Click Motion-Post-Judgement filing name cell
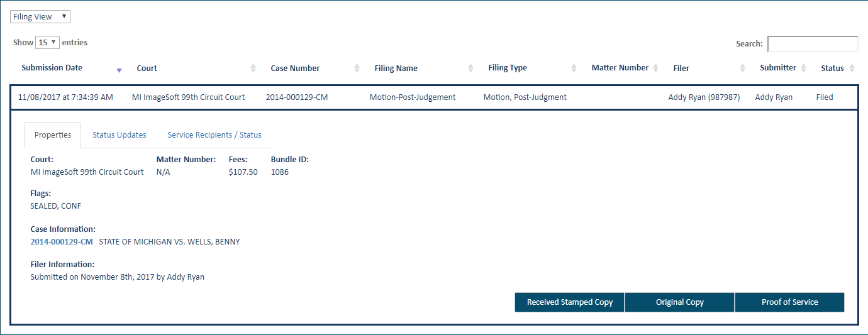The width and height of the screenshot is (868, 335). pyautogui.click(x=413, y=97)
